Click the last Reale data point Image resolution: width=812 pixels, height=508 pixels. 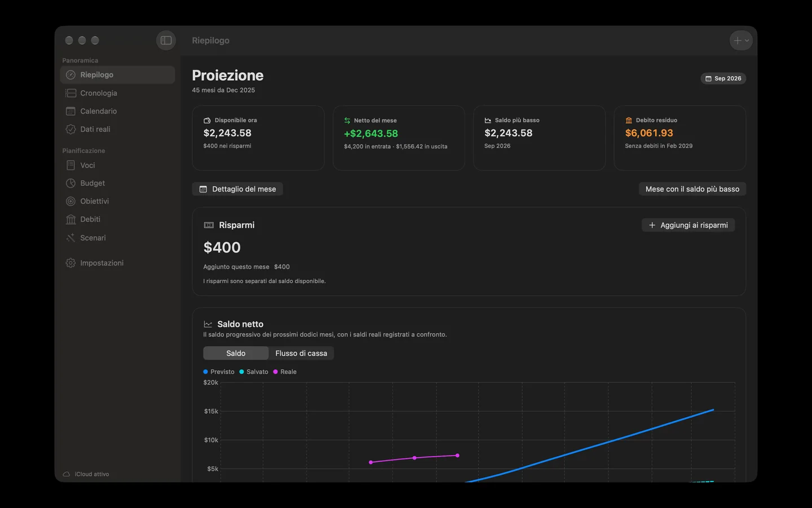[x=457, y=456]
